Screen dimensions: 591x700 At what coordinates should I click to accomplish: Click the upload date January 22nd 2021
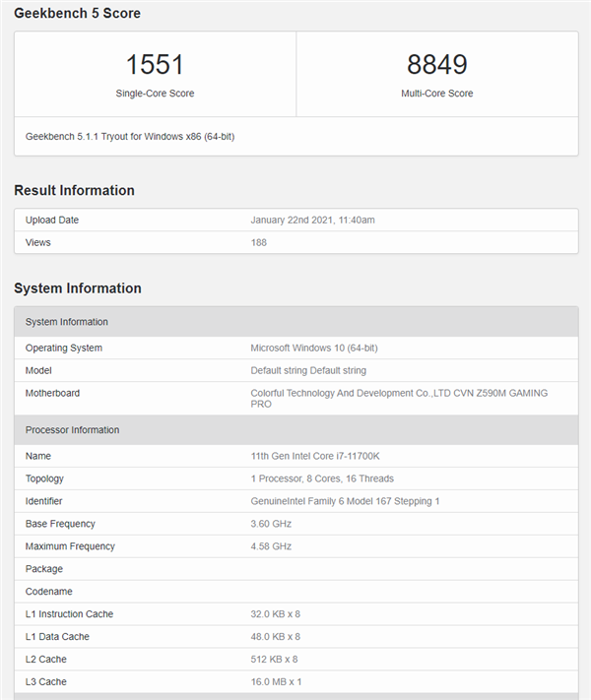312,220
